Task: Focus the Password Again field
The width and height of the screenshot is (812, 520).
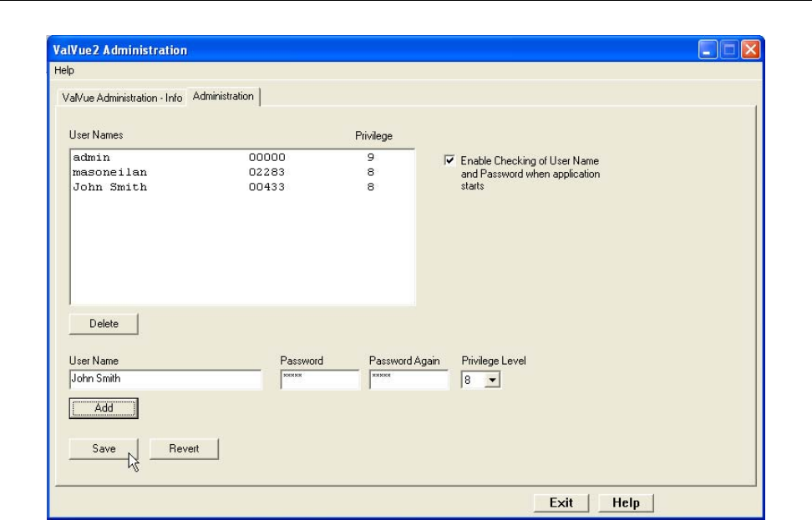Action: (409, 379)
